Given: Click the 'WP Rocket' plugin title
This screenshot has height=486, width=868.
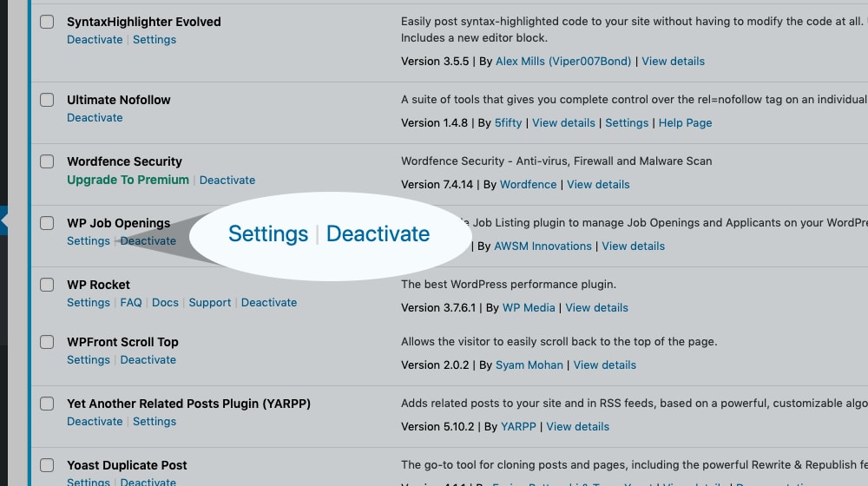Looking at the screenshot, I should click(x=99, y=285).
